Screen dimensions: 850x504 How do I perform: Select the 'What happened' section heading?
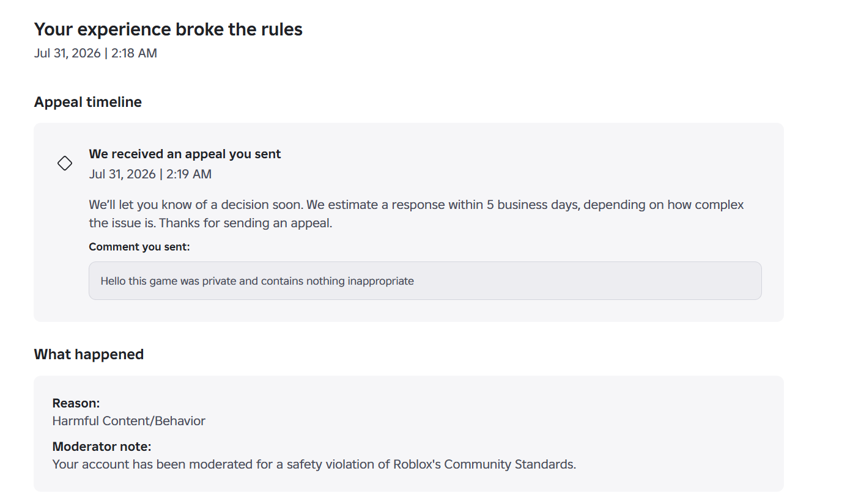pyautogui.click(x=89, y=354)
